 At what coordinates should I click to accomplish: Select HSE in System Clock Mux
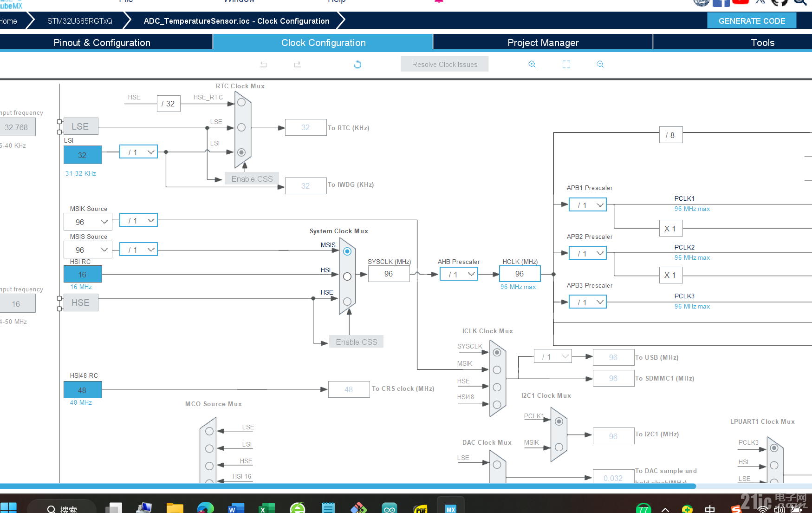(x=347, y=302)
